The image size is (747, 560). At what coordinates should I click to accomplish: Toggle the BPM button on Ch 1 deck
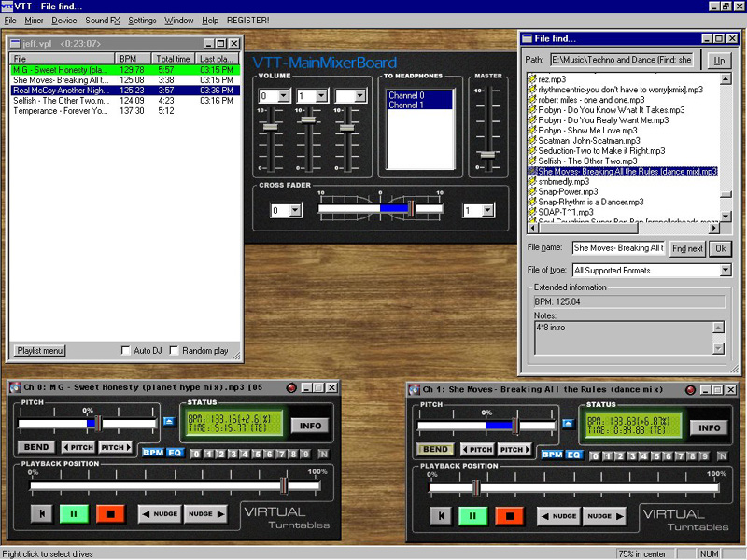click(552, 455)
